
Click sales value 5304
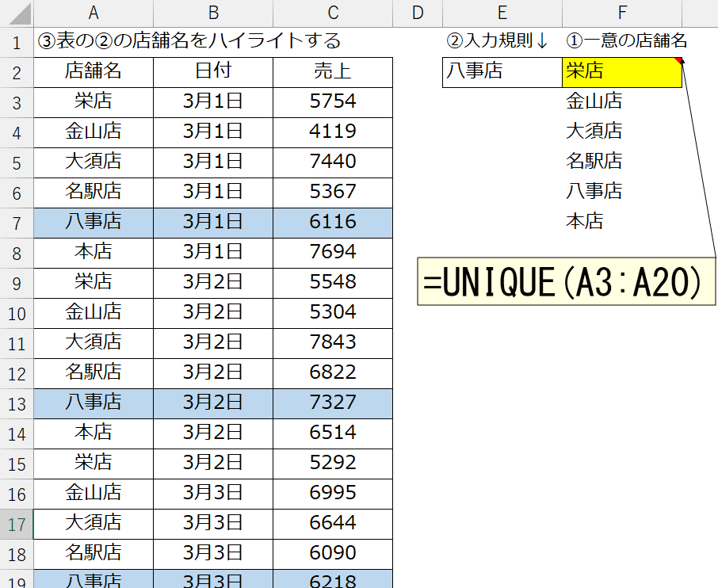(x=333, y=313)
